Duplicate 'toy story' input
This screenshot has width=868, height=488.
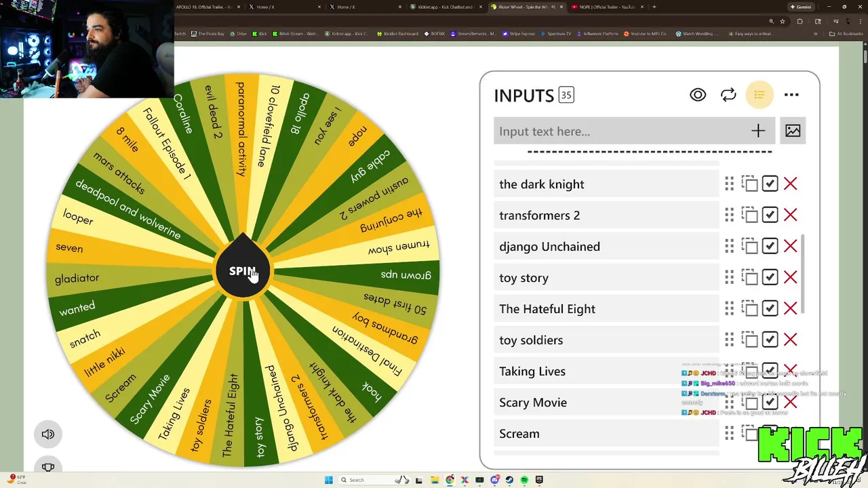[x=749, y=277]
